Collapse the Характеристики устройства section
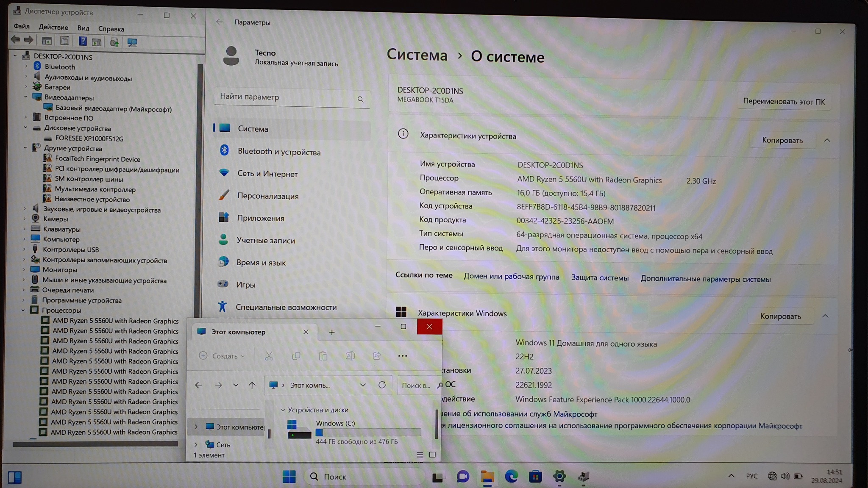This screenshot has height=488, width=868. 826,140
